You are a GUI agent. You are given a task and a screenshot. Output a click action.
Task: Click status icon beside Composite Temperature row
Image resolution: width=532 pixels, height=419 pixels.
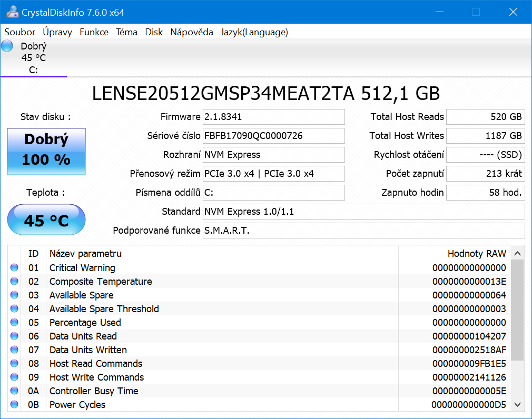[x=14, y=282]
